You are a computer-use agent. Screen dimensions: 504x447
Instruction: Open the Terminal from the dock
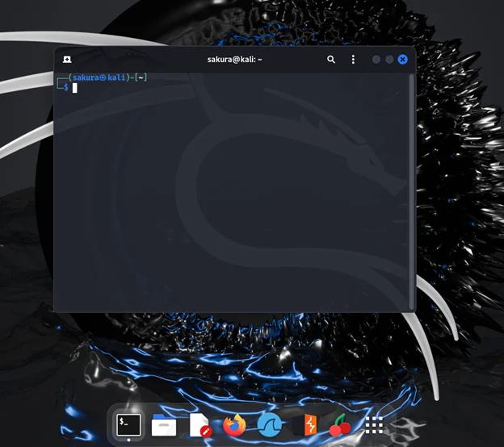[128, 425]
